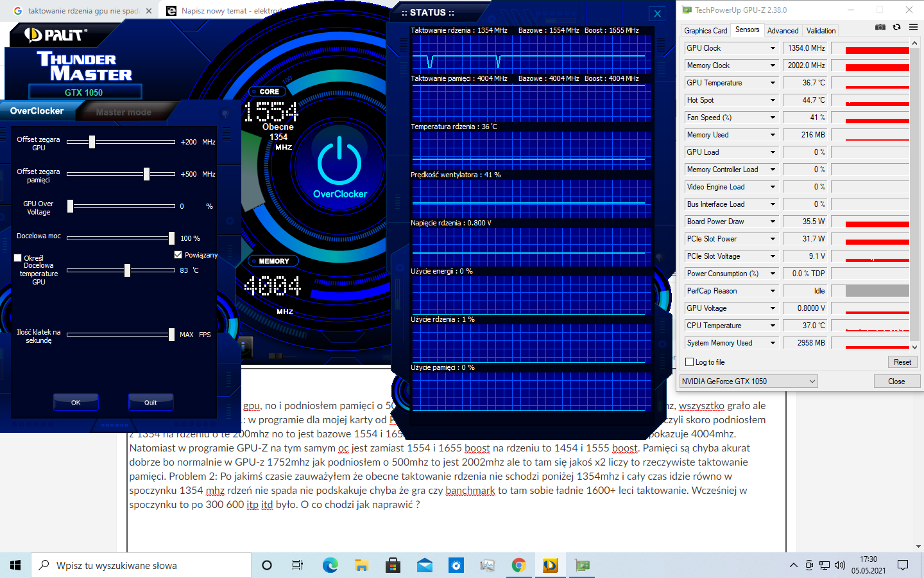
Task: Click the GPU-Z refresh icon
Action: (x=896, y=27)
